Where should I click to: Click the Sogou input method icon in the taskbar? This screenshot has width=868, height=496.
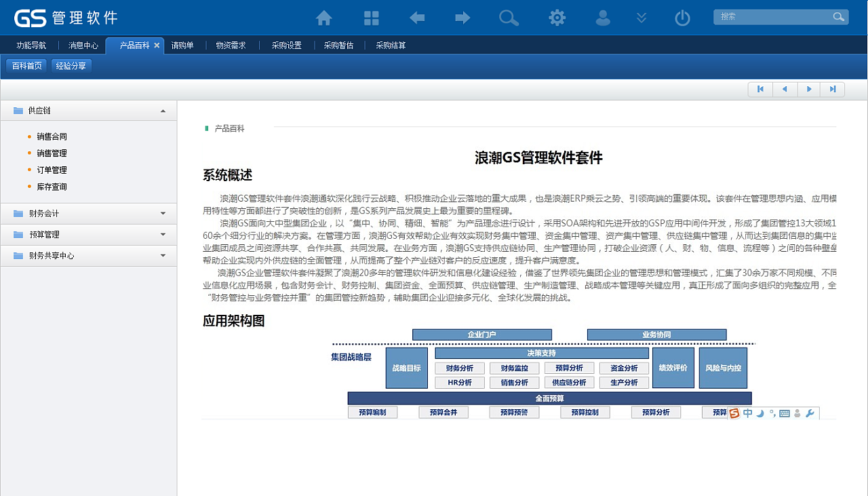(734, 413)
